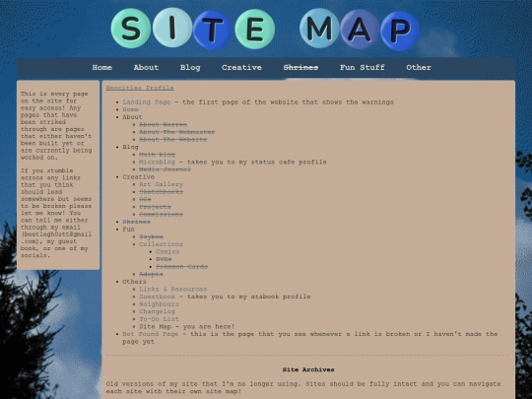The height and width of the screenshot is (399, 532).
Task: Open the Links & Resources page link
Action: [173, 289]
